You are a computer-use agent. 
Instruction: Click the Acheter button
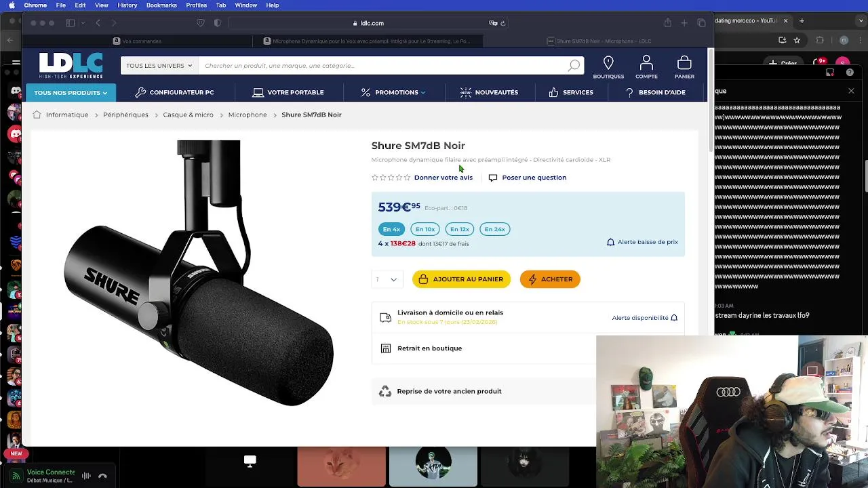coord(550,279)
